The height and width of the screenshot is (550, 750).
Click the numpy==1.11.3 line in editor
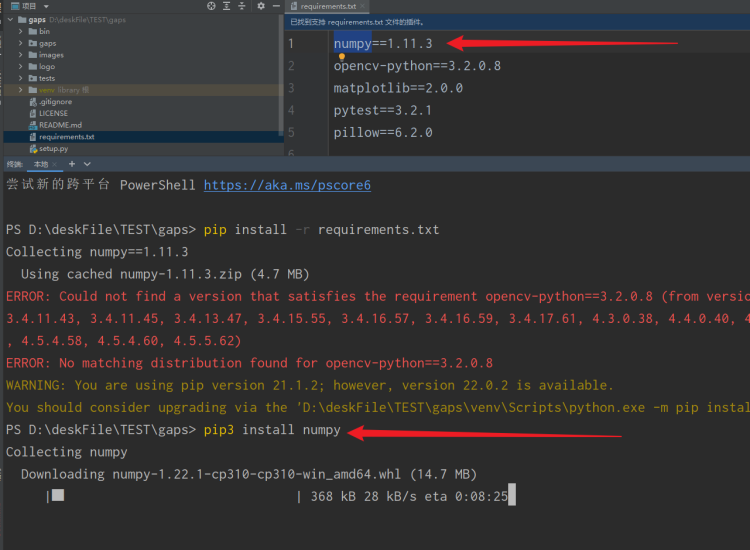383,44
